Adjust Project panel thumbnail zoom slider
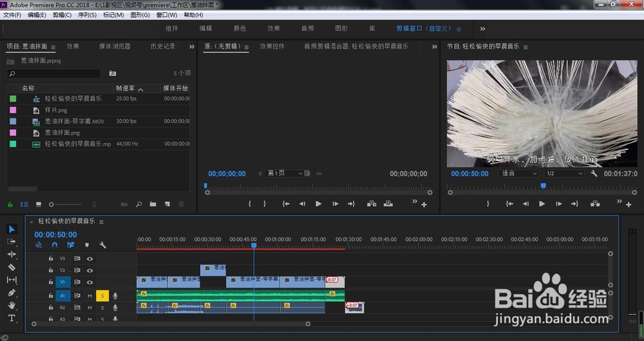This screenshot has height=341, width=644. click(52, 205)
